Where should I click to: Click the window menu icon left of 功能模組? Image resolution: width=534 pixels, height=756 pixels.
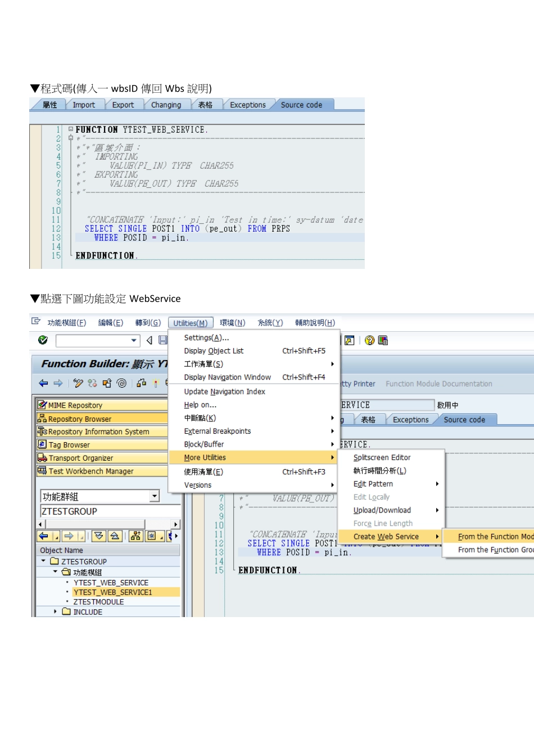36,321
